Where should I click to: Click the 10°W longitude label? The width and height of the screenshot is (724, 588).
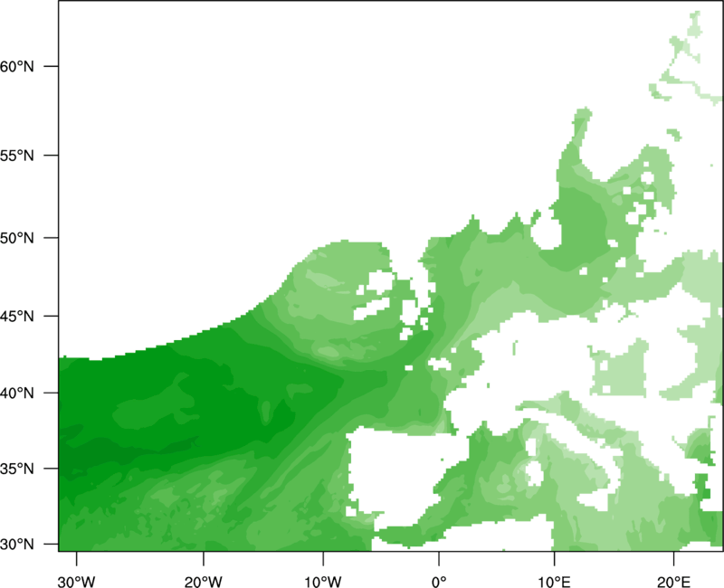(323, 582)
